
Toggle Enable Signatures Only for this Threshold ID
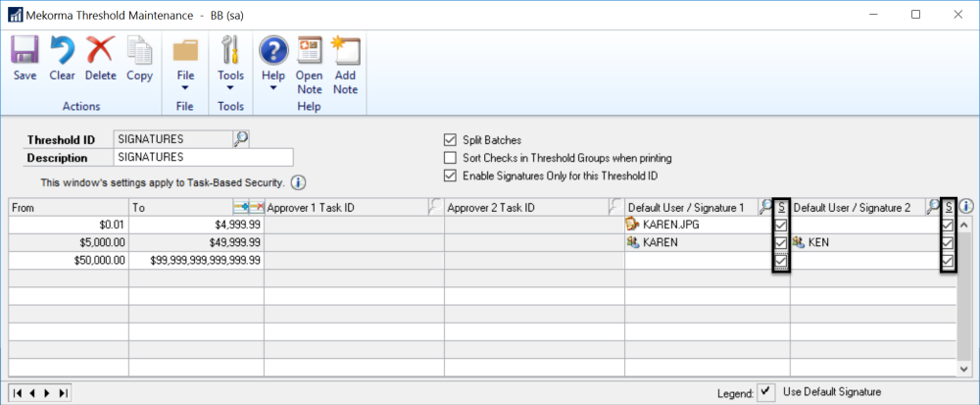pyautogui.click(x=450, y=177)
